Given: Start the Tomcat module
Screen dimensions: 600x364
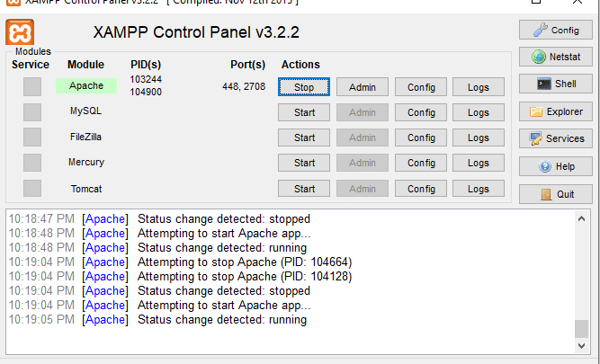Looking at the screenshot, I should point(304,189).
